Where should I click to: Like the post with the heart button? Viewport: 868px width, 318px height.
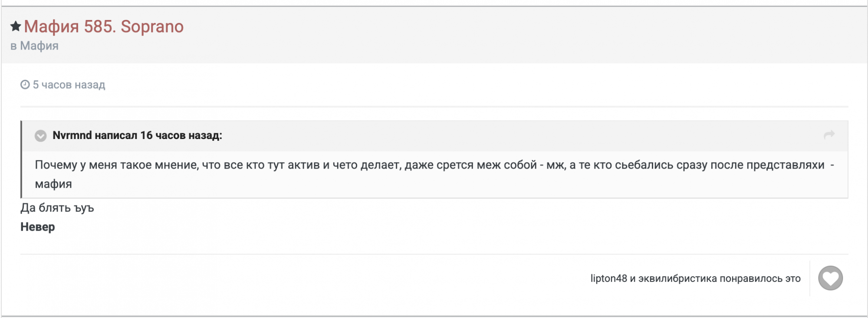(830, 278)
